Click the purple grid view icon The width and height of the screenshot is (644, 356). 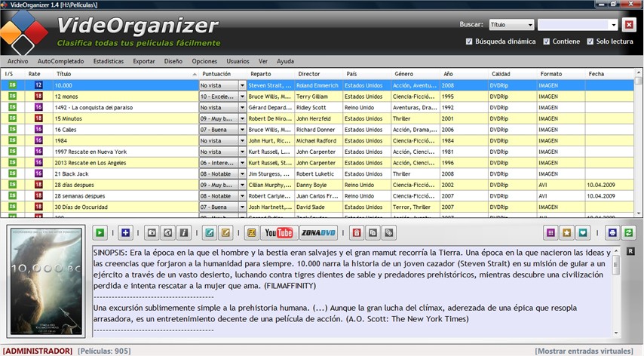[550, 233]
